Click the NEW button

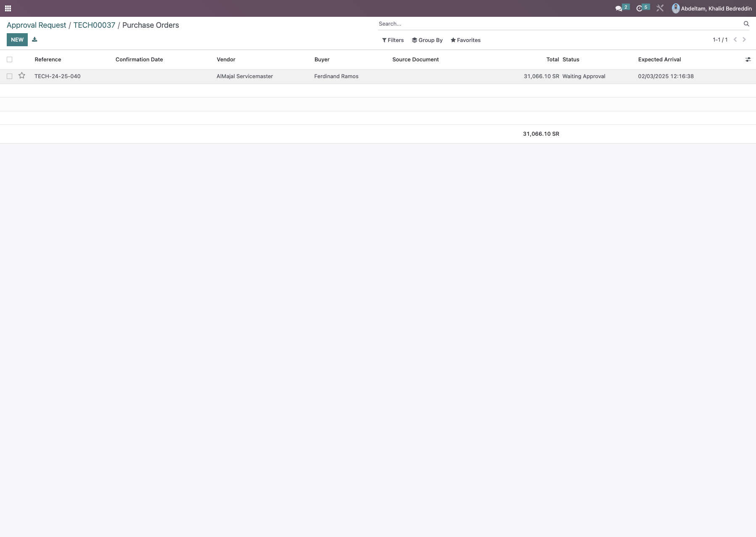click(17, 39)
